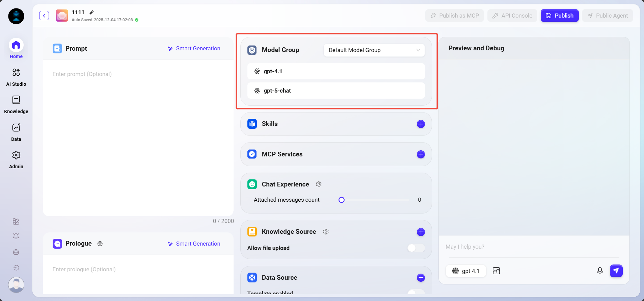The width and height of the screenshot is (644, 301).
Task: Click the globe icon beside Prologue
Action: [x=100, y=244]
